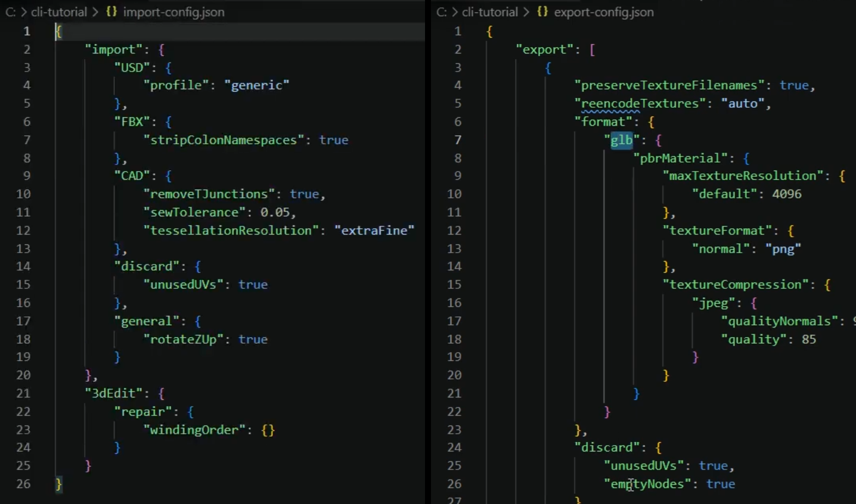Image resolution: width=856 pixels, height=504 pixels.
Task: Open the C: breadcrumb in the left editor
Action: tap(10, 12)
